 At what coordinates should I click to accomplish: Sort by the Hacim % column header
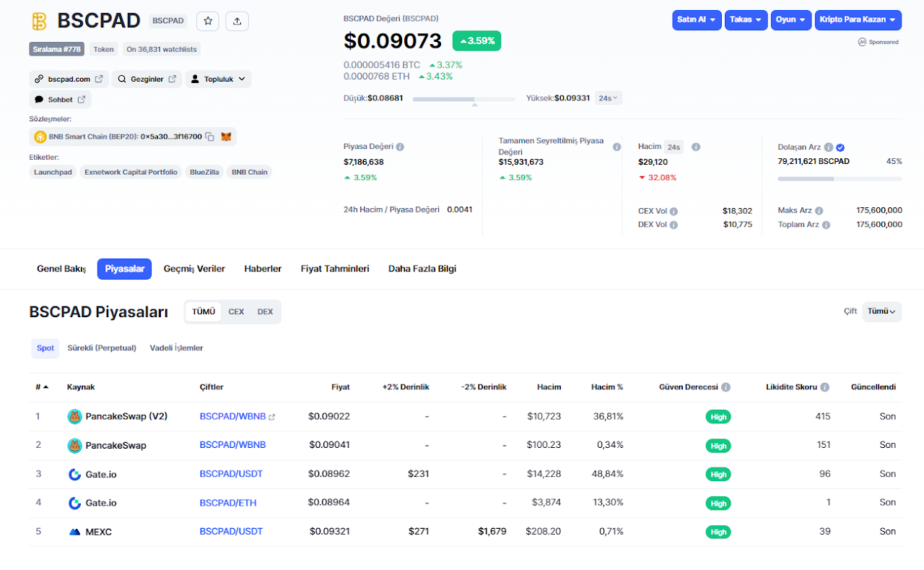coord(607,387)
